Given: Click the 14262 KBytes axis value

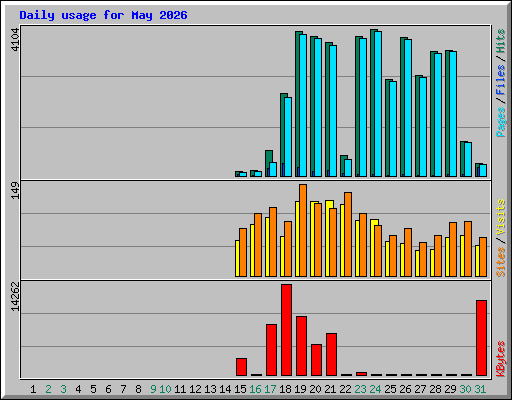Looking at the screenshot, I should [x=15, y=297].
